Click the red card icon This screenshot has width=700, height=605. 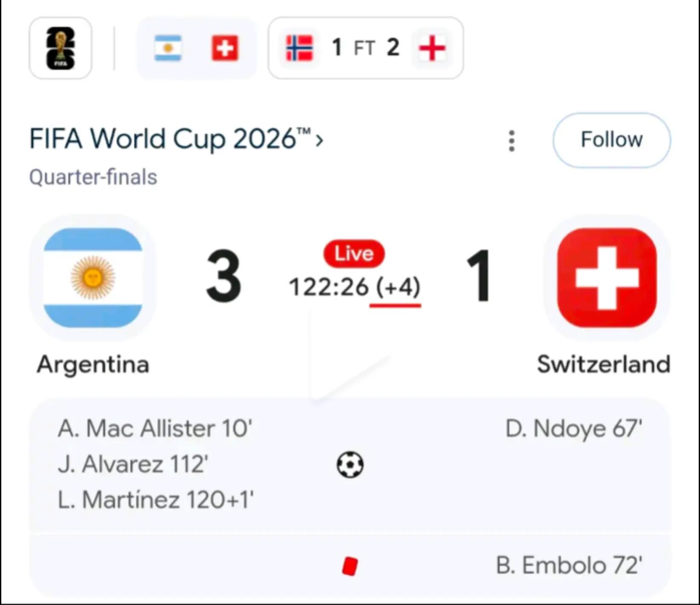tap(350, 566)
